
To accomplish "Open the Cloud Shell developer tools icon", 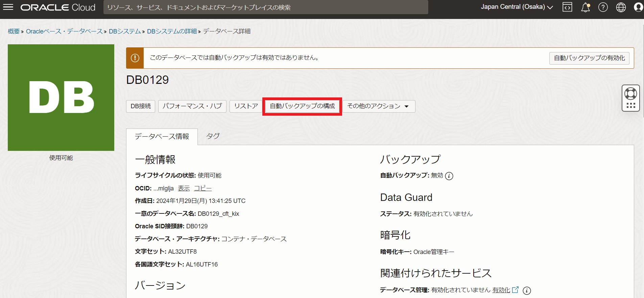I will pyautogui.click(x=567, y=7).
